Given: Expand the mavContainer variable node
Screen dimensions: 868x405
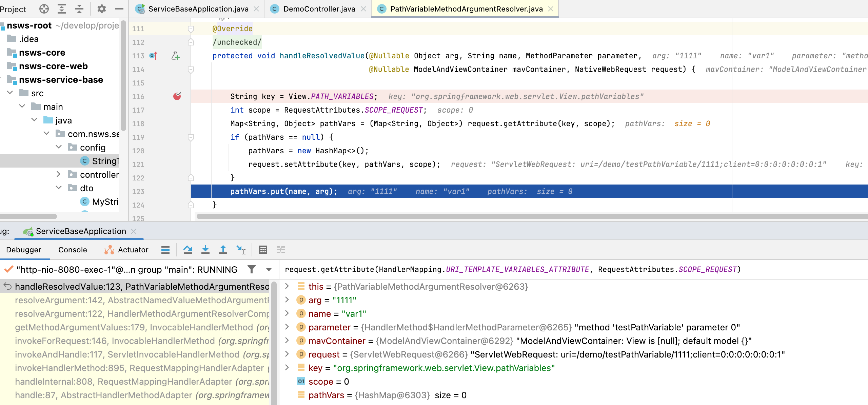Looking at the screenshot, I should tap(287, 341).
